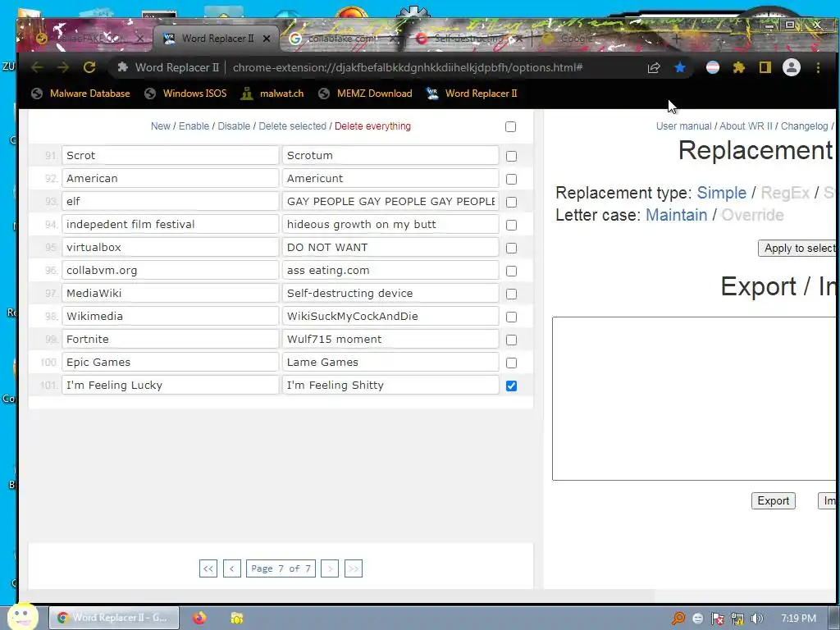
Task: Click the virtualbox search word field
Action: pos(171,247)
